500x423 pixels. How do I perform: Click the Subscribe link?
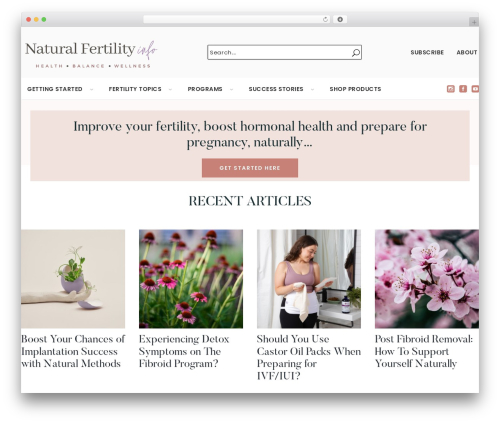click(427, 52)
